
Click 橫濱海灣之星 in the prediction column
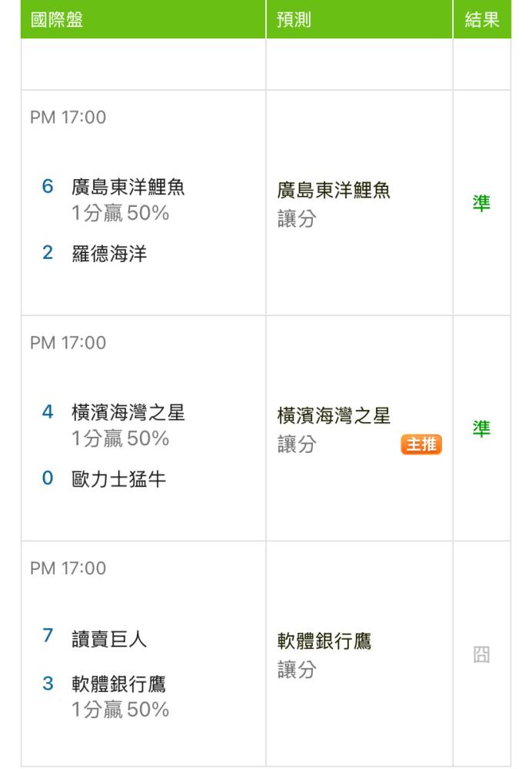tap(334, 417)
